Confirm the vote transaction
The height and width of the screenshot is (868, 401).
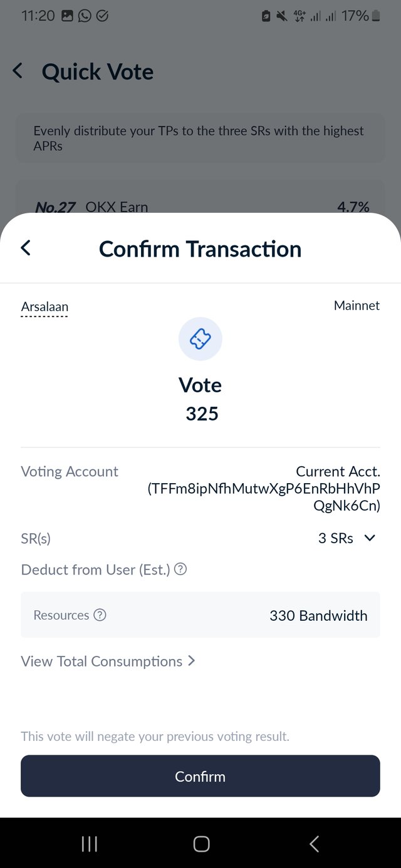(x=200, y=776)
